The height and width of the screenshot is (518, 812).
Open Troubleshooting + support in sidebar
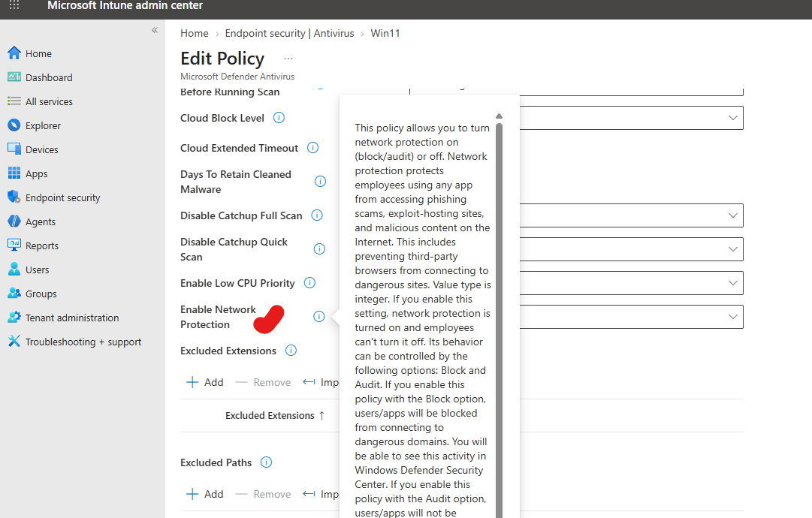(83, 342)
